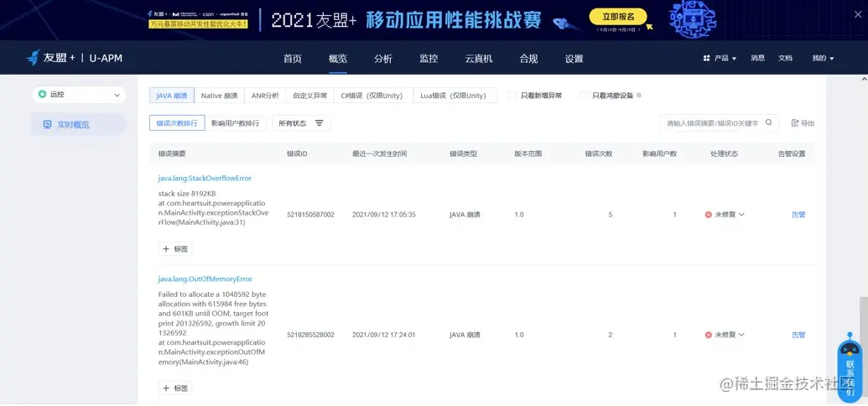This screenshot has width=868, height=406.
Task: Switch to Lua错误 (仅限Unity) tab
Action: point(455,96)
